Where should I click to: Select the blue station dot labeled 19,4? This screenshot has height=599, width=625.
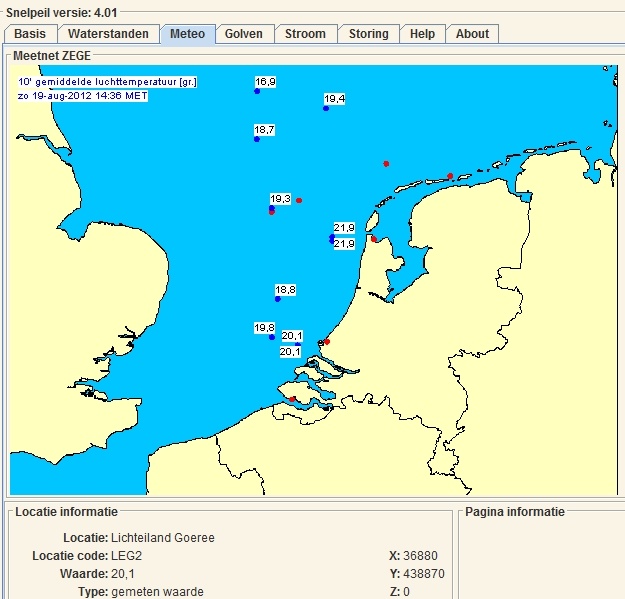[326, 108]
